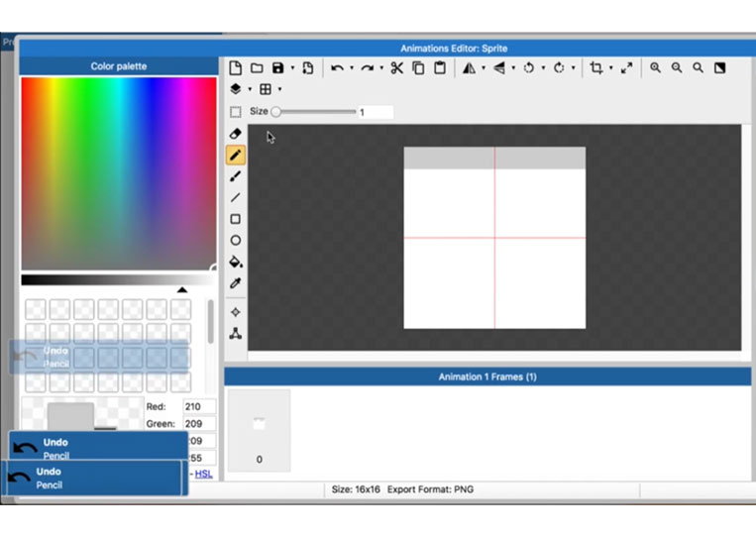The width and height of the screenshot is (756, 536).
Task: Select the Brush tool
Action: (x=235, y=176)
